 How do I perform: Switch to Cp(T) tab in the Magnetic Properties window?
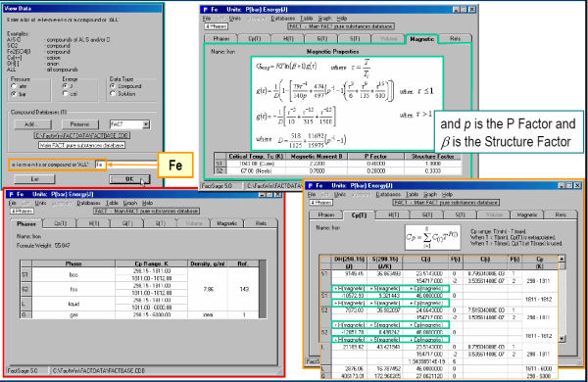[x=255, y=38]
